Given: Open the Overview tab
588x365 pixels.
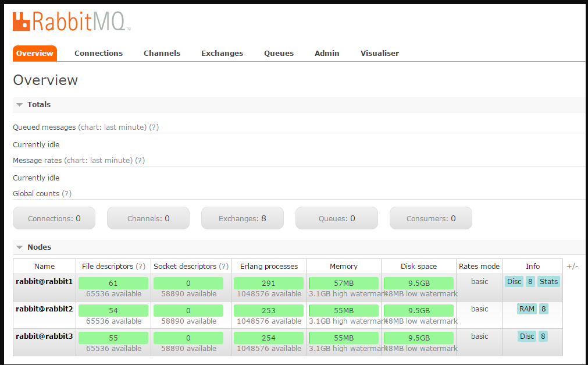Looking at the screenshot, I should click(x=35, y=54).
